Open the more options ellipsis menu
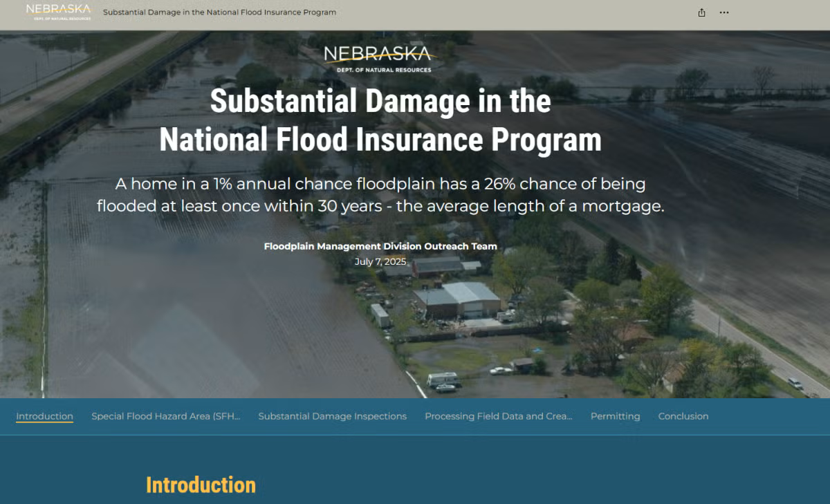This screenshot has height=504, width=830. point(723,12)
